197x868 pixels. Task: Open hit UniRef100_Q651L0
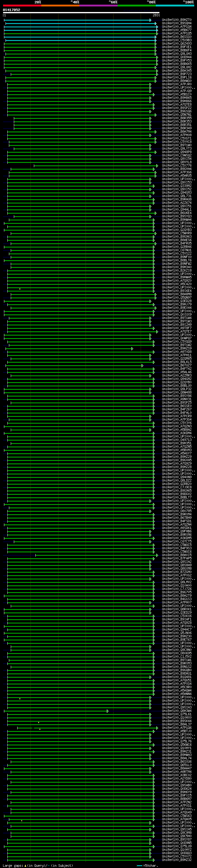coord(176,765)
